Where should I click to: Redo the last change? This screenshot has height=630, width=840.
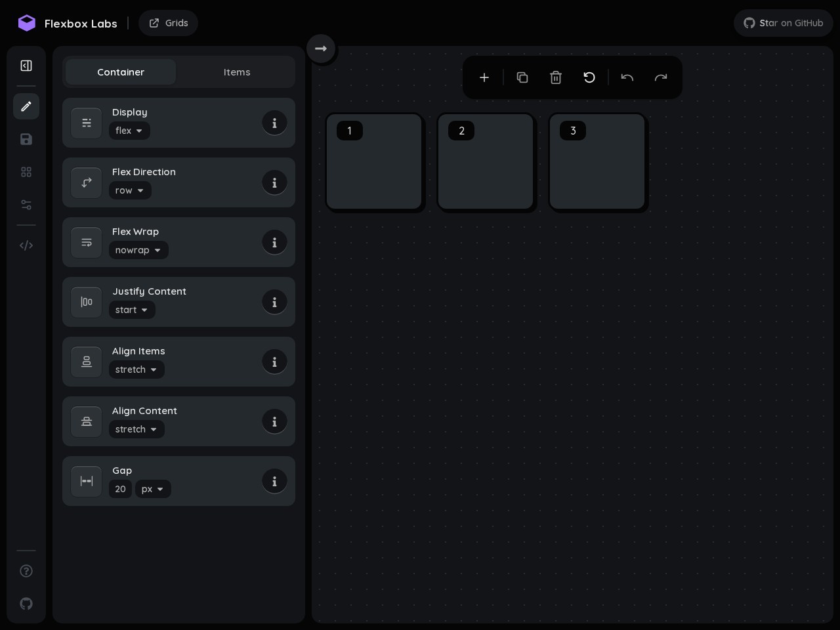[661, 77]
